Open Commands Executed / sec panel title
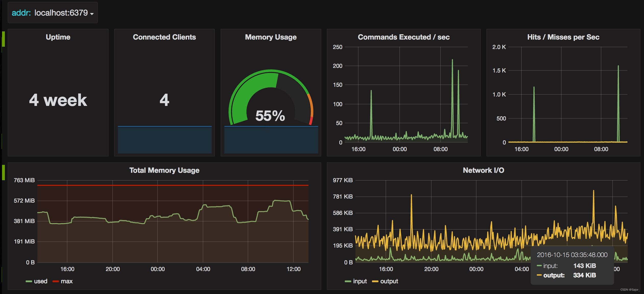Screen dimensions: 644x294 pos(403,37)
